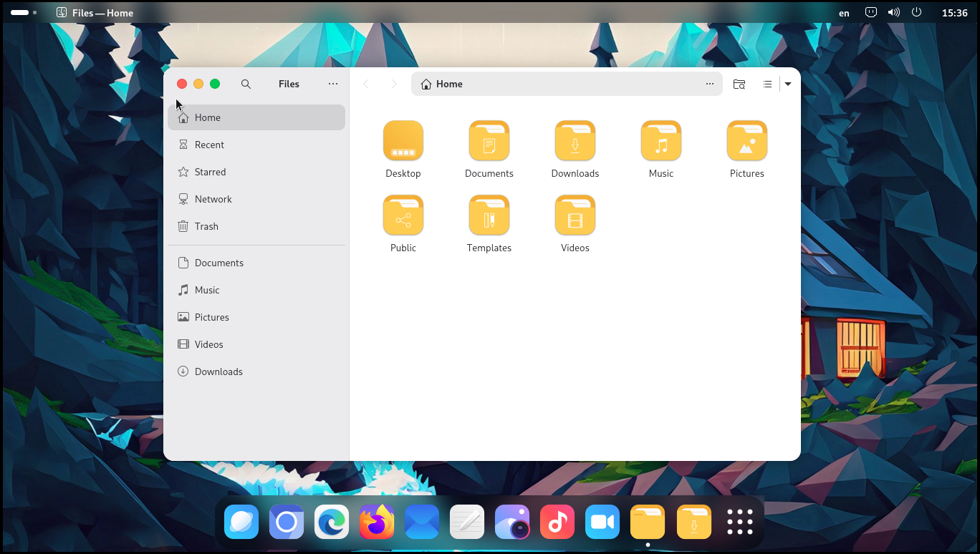Select the Home path bar field
This screenshot has height=554, width=980.
[x=567, y=84]
